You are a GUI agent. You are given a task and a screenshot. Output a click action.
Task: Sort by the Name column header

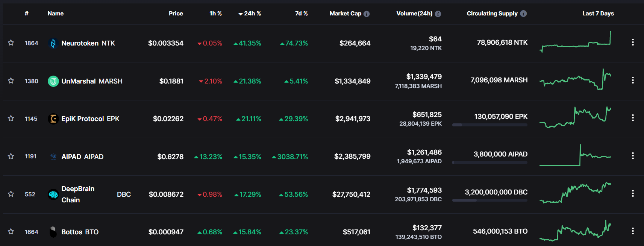56,14
